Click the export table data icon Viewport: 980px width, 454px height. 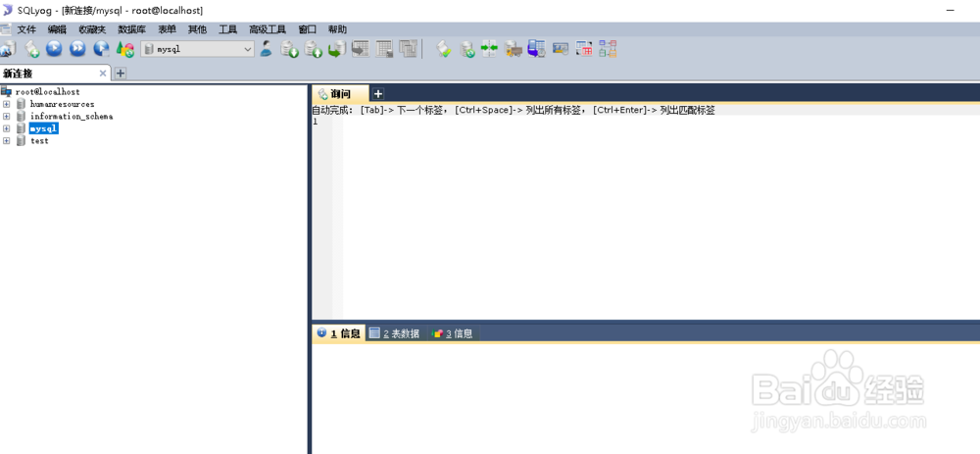click(x=361, y=49)
